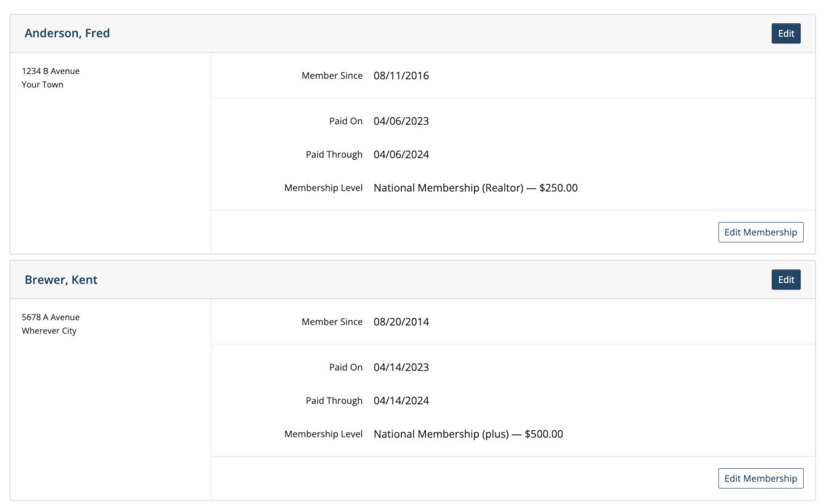Click Membership Level label in Anderson's card

[323, 188]
